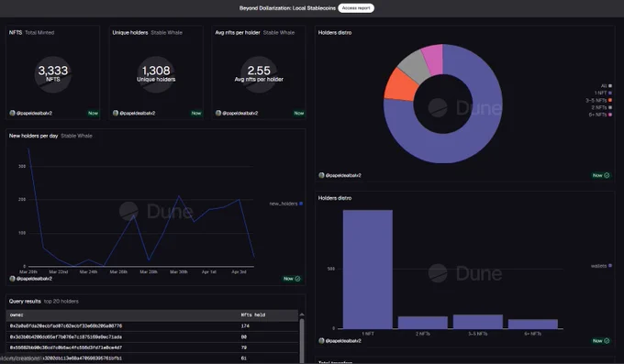Screen dimensions: 624x364
Task: Click the check icon under the donut chart
Action: (607, 175)
